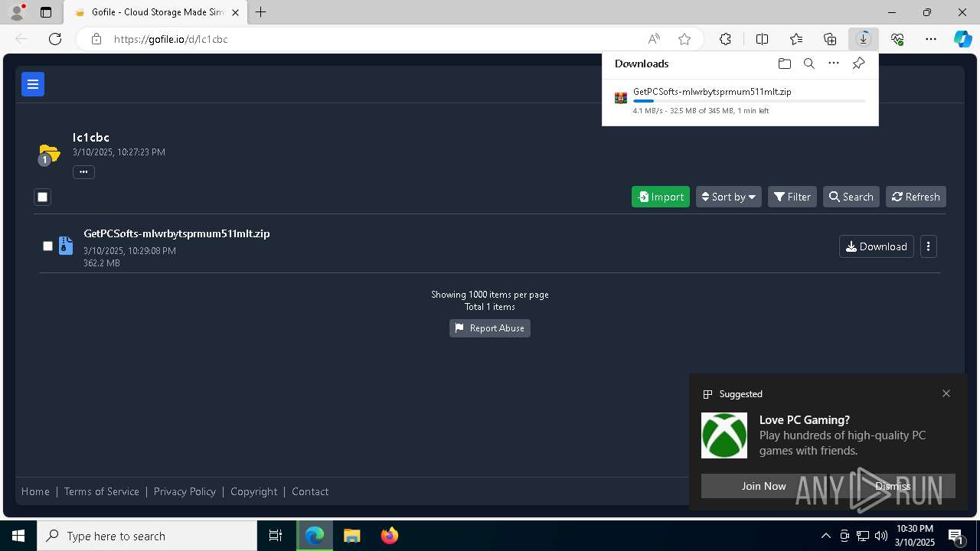This screenshot has height=551, width=980.
Task: Check the GetPCSofts zip file checkbox
Action: [x=47, y=246]
